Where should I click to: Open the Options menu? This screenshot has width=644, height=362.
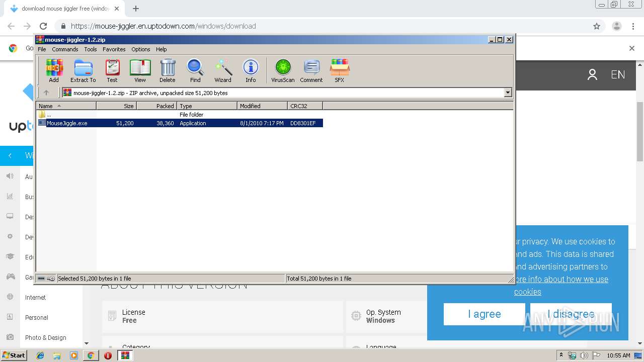(141, 49)
